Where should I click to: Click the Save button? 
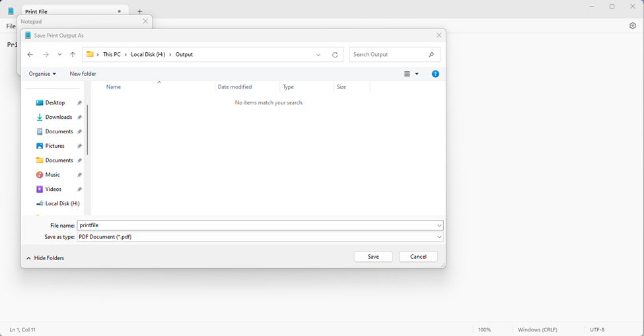(373, 257)
